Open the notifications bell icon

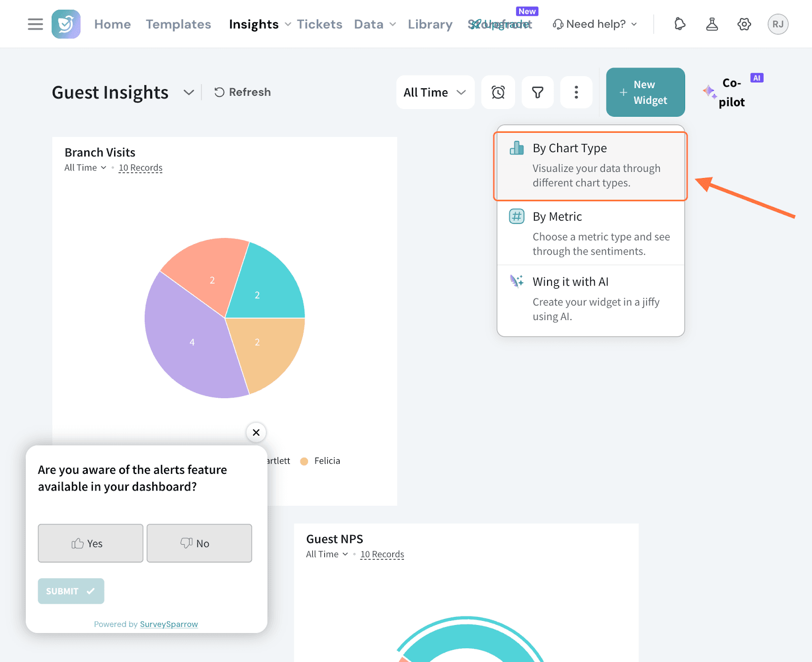[680, 24]
